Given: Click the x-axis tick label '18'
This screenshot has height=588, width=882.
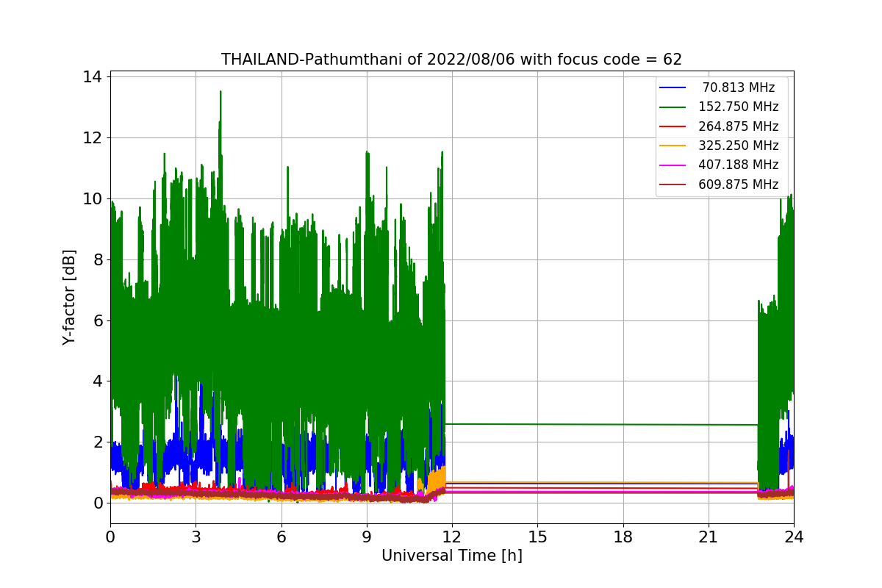Looking at the screenshot, I should click(x=623, y=537).
